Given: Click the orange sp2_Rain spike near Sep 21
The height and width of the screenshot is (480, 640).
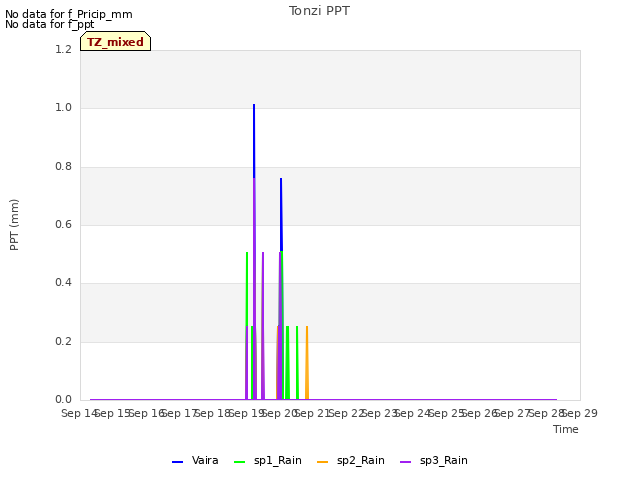Looking at the screenshot, I should coord(307,362).
